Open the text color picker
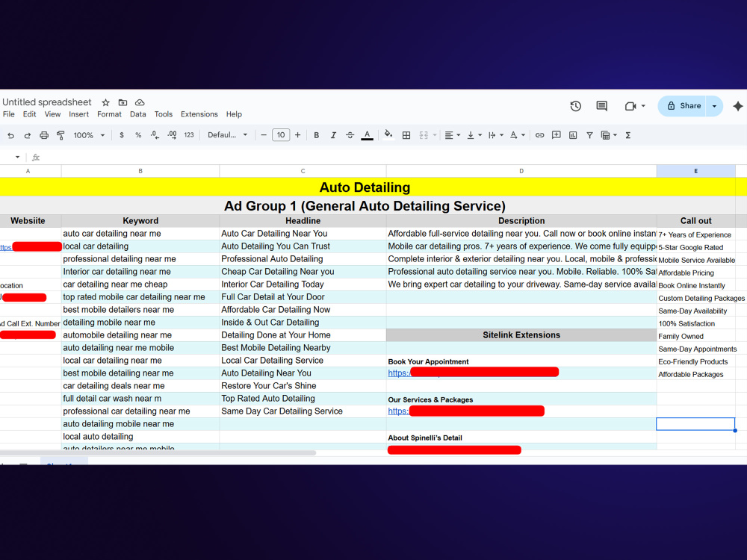 pos(367,135)
